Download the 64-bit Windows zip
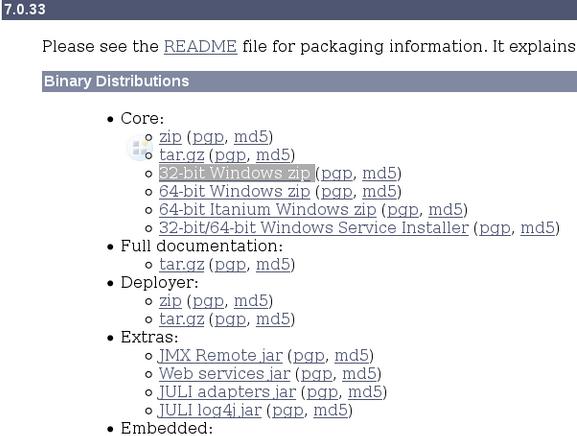The height and width of the screenshot is (436, 577). [235, 191]
